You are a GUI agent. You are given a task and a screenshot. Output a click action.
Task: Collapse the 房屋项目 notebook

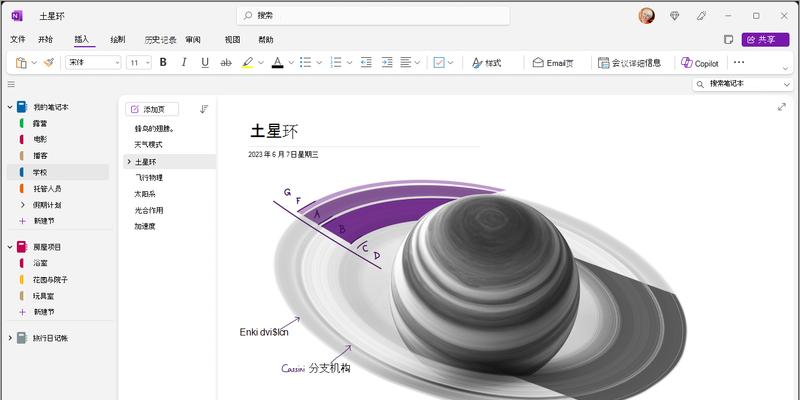[x=10, y=247]
